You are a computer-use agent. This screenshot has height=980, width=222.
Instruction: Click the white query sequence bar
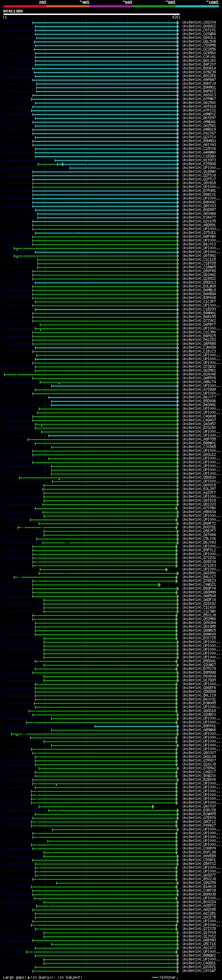point(92,15)
